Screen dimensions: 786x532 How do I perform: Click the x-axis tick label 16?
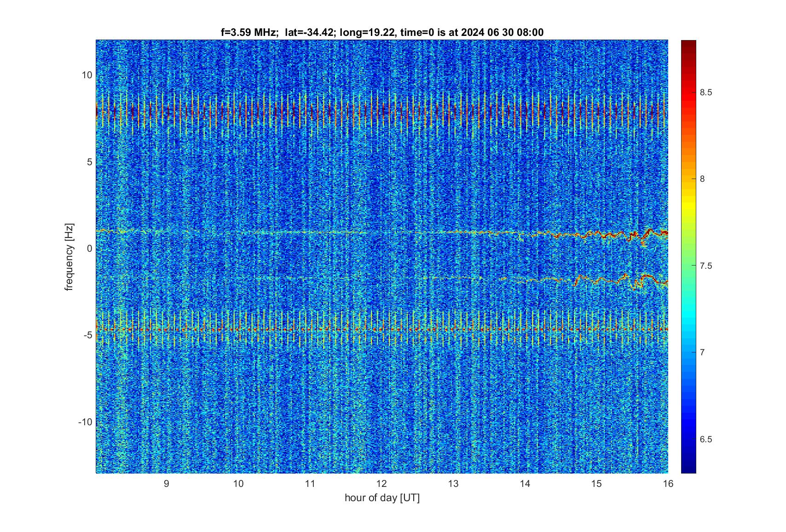(x=668, y=484)
